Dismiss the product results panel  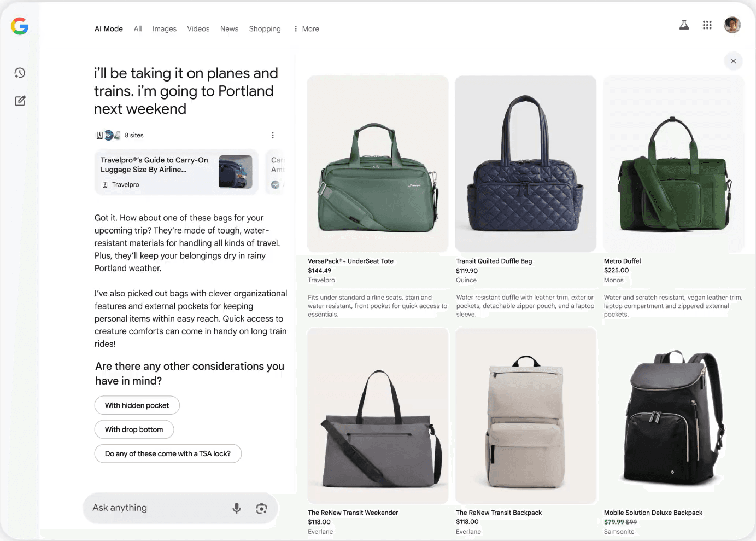click(x=733, y=61)
